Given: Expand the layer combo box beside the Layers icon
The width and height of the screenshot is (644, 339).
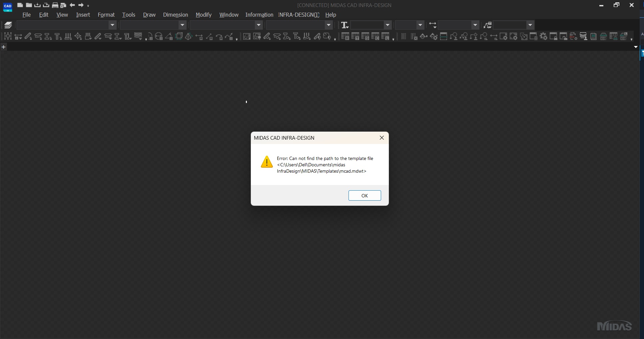Looking at the screenshot, I should (112, 25).
